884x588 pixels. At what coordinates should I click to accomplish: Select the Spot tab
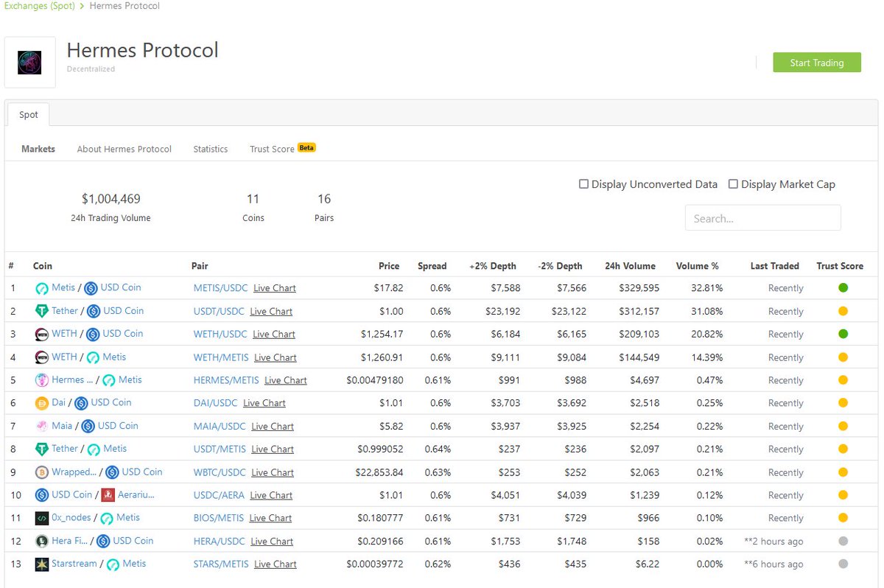point(29,115)
